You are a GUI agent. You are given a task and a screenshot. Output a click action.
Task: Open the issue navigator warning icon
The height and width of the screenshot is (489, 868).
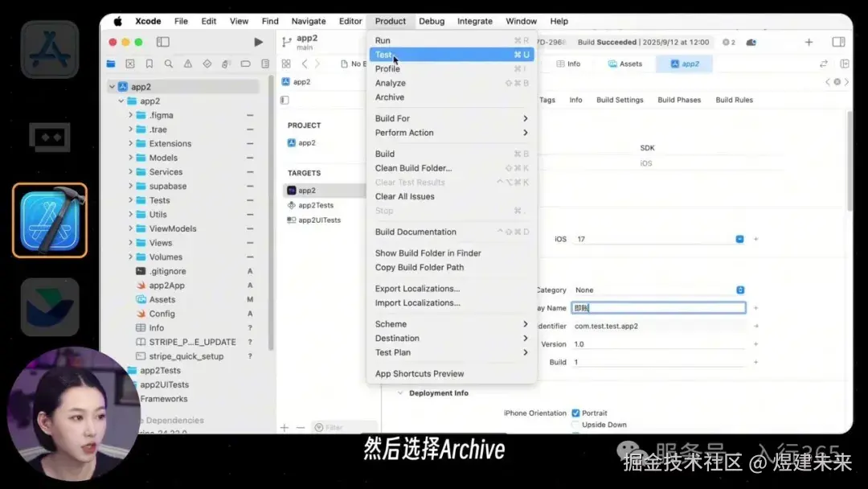(x=187, y=64)
